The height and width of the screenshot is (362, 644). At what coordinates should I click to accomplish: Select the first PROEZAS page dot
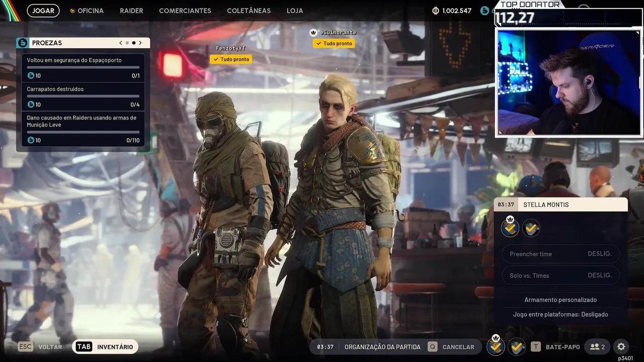[127, 43]
